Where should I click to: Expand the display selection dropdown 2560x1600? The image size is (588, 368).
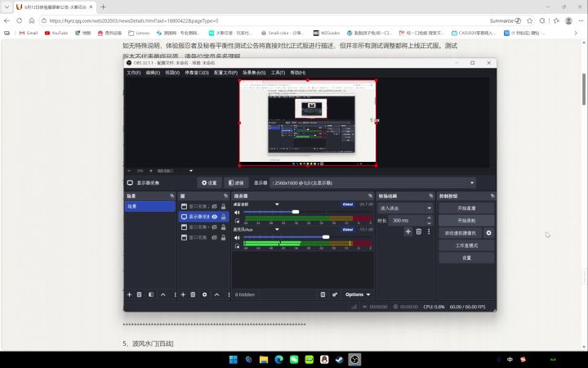pyautogui.click(x=372, y=183)
